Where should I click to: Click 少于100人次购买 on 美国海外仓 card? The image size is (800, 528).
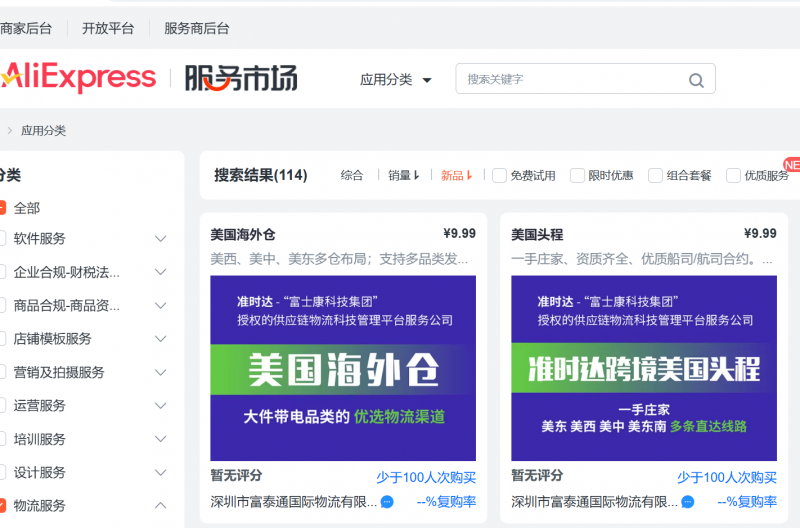426,477
